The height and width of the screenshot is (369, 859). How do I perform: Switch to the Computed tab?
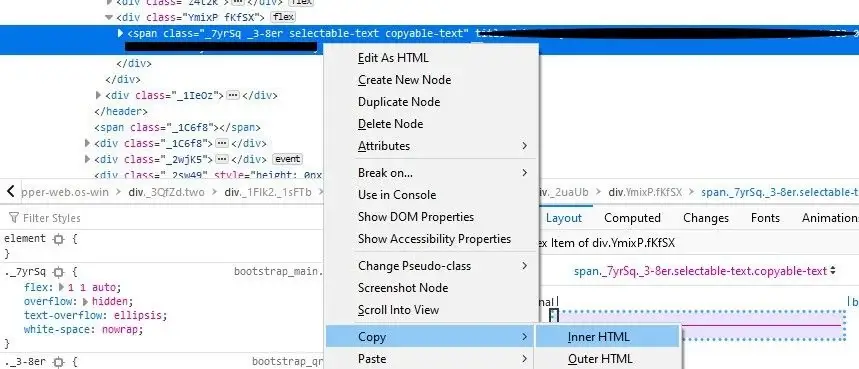(632, 218)
